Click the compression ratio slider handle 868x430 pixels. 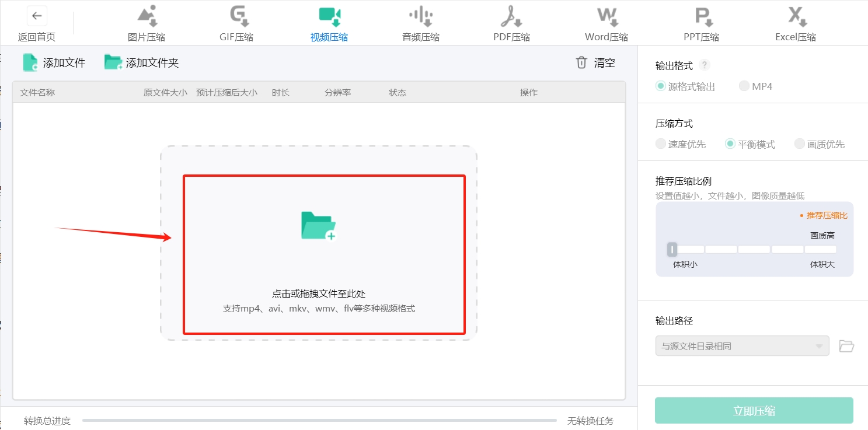click(672, 250)
